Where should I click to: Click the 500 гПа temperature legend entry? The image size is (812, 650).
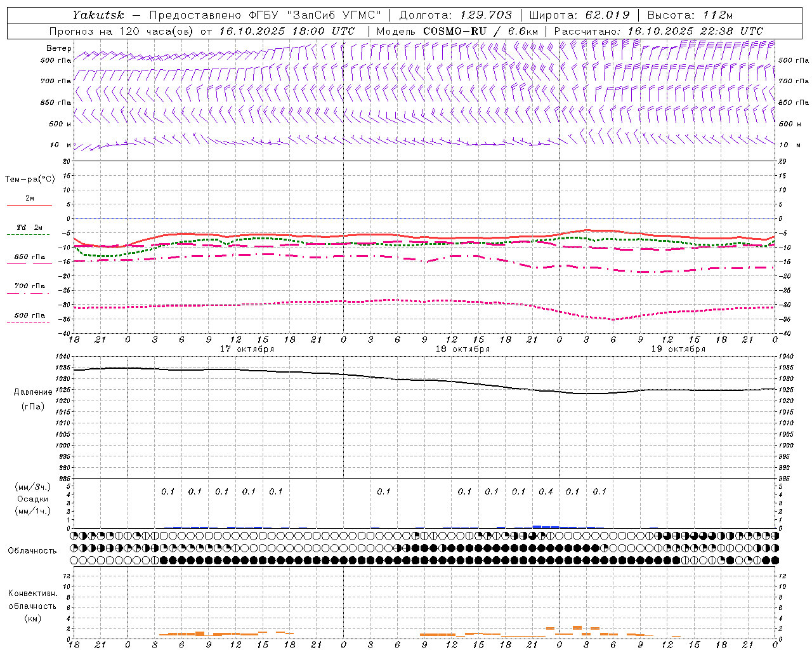tap(30, 315)
